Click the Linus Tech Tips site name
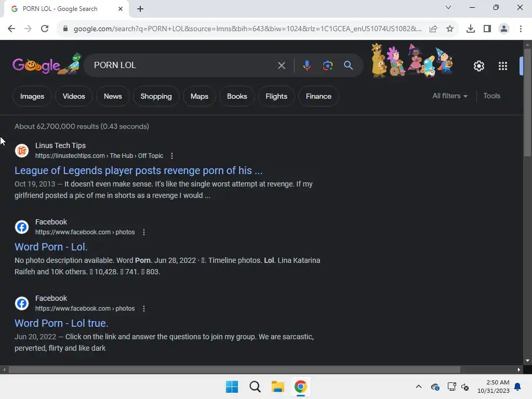The height and width of the screenshot is (399, 532). (60, 145)
